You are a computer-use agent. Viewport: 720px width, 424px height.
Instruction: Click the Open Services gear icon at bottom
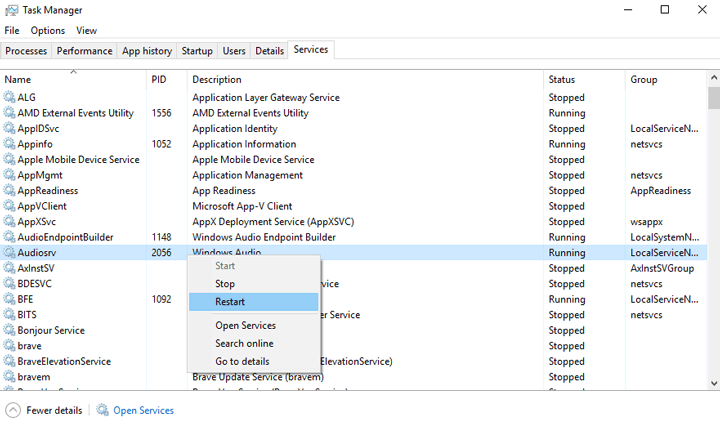(102, 410)
